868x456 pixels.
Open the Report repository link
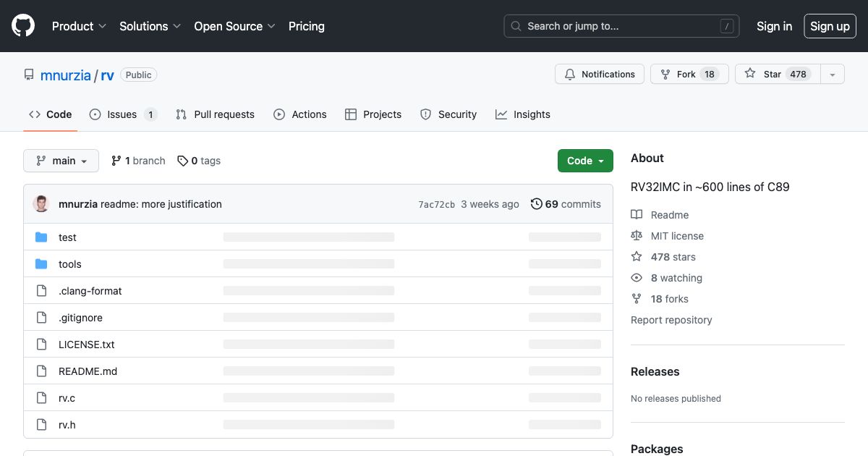[x=671, y=320]
